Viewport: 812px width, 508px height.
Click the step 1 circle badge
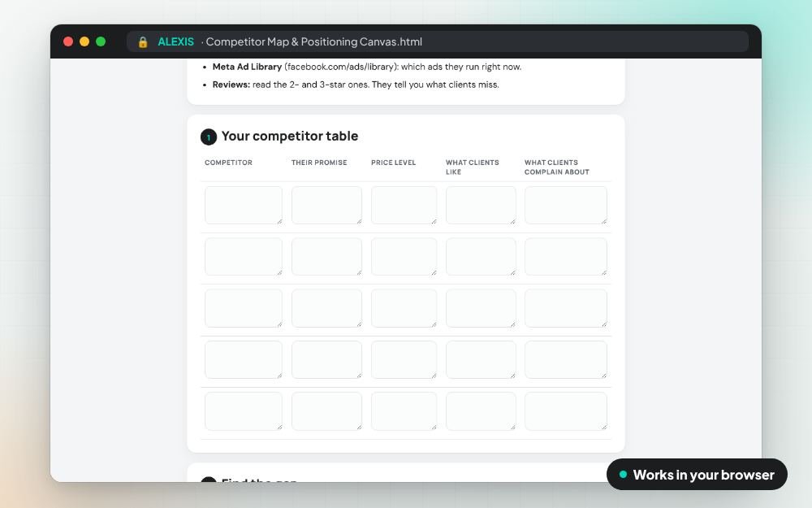[x=209, y=137]
